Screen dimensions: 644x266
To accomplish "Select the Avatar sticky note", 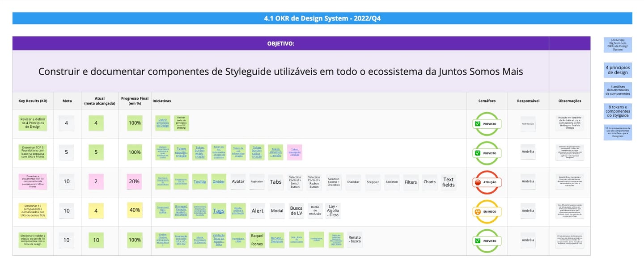I will [238, 182].
